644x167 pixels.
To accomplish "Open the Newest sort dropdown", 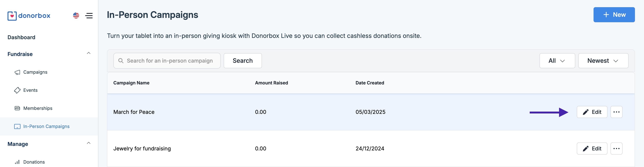I will tap(603, 61).
